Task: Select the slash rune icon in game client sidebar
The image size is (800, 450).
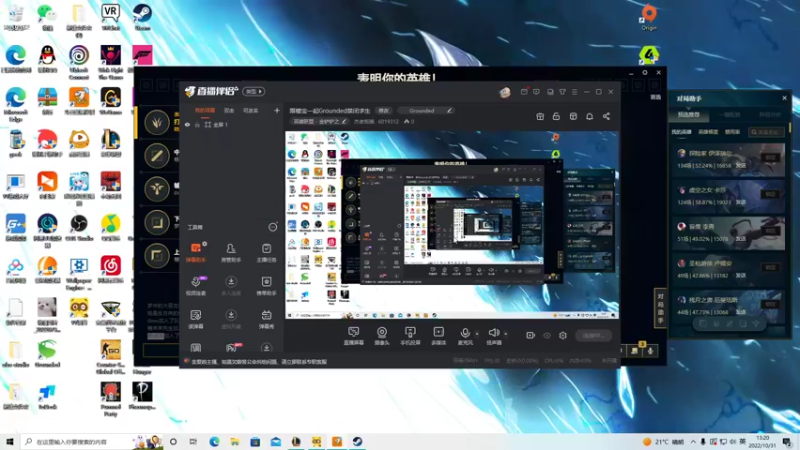Action: coord(157,156)
